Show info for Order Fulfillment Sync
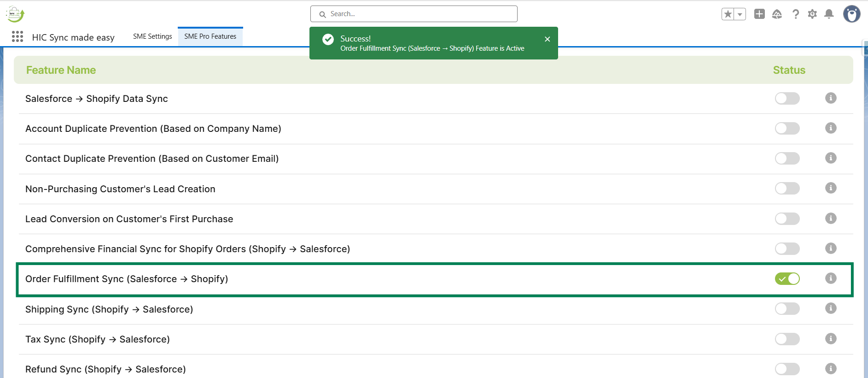 click(831, 278)
